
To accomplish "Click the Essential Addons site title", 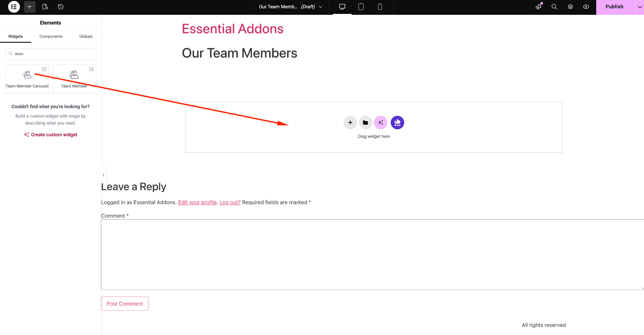I will 233,29.
